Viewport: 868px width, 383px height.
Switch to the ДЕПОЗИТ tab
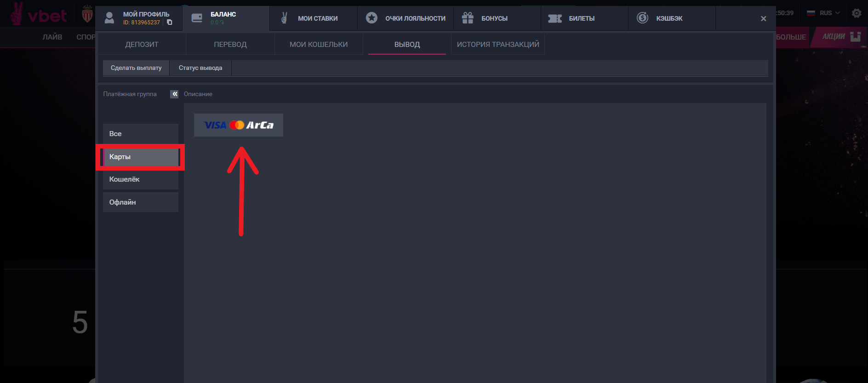coord(142,45)
